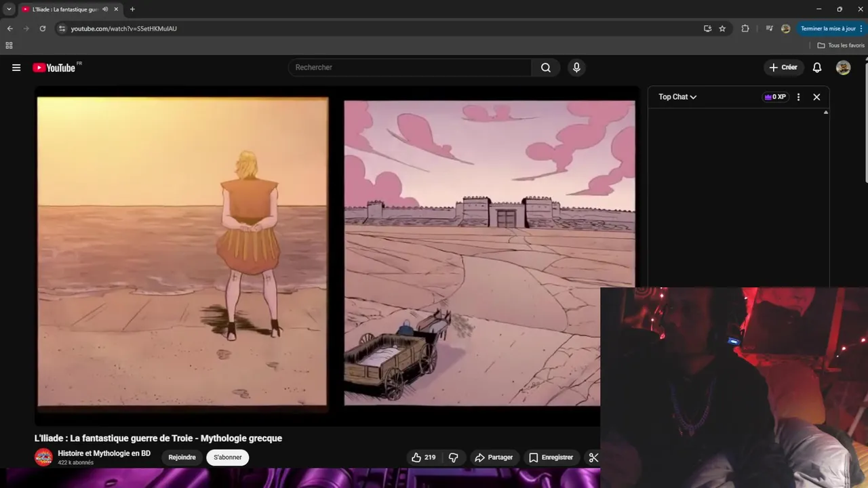This screenshot has width=868, height=488.
Task: Click the Partager share button
Action: [x=494, y=457]
